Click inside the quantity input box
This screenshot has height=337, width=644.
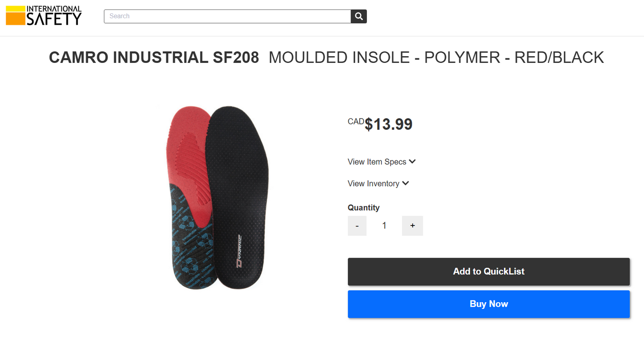384,226
